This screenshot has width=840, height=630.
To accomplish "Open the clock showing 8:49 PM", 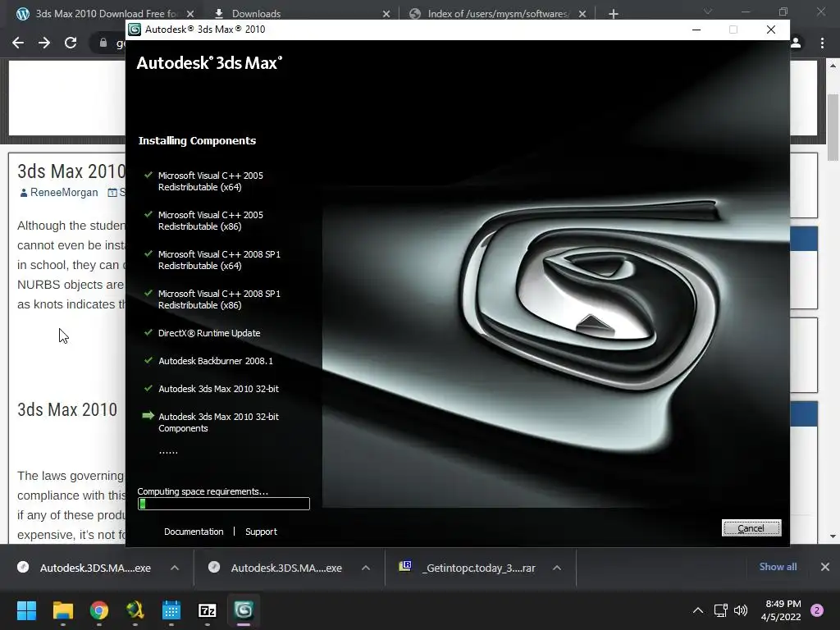I will point(781,610).
